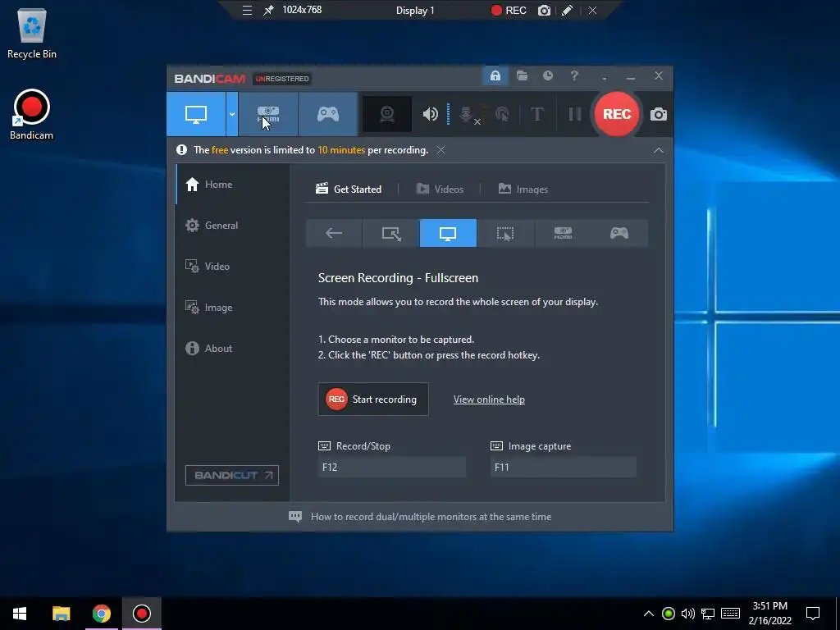Click the big red REC button
This screenshot has height=630, width=840.
pyautogui.click(x=617, y=114)
